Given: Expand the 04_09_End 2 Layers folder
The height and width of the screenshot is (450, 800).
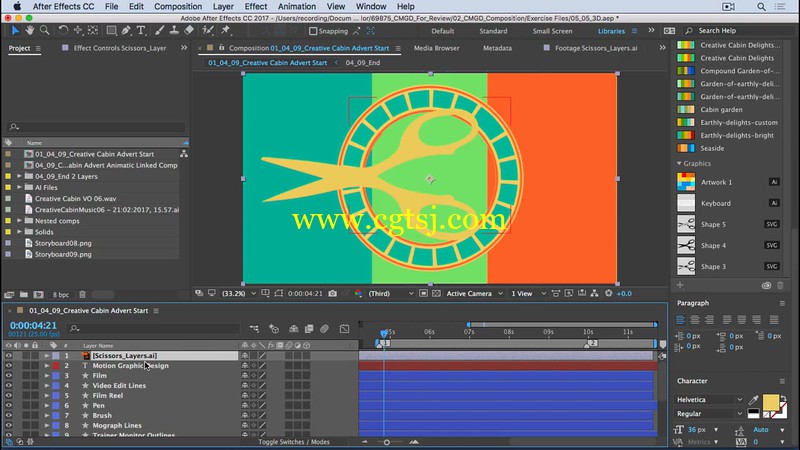Looking at the screenshot, I should click(x=19, y=176).
